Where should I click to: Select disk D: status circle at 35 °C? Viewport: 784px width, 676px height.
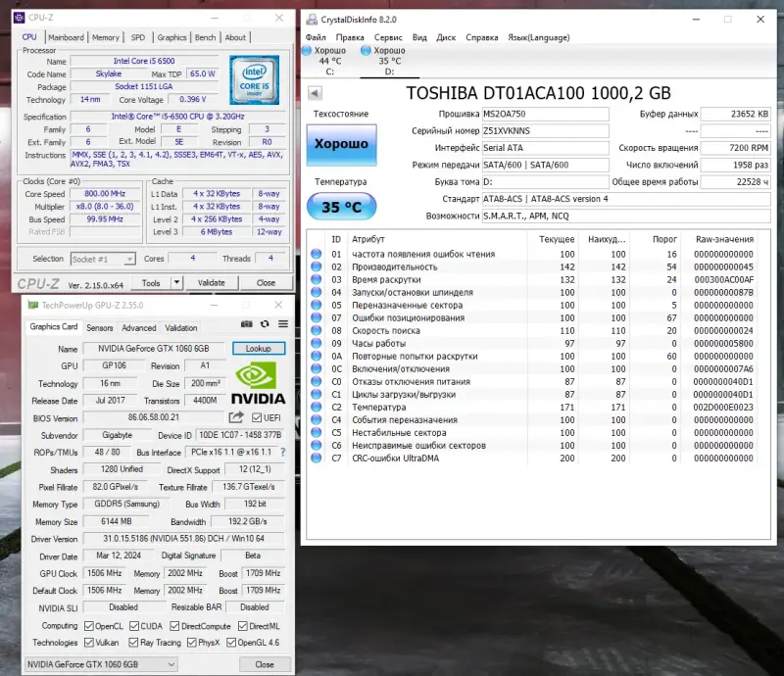tap(366, 50)
